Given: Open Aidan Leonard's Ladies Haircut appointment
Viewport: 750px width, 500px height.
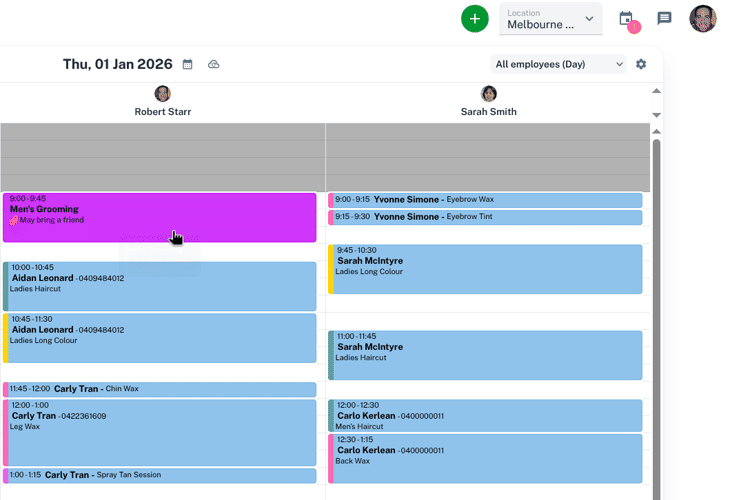Looking at the screenshot, I should 160,286.
